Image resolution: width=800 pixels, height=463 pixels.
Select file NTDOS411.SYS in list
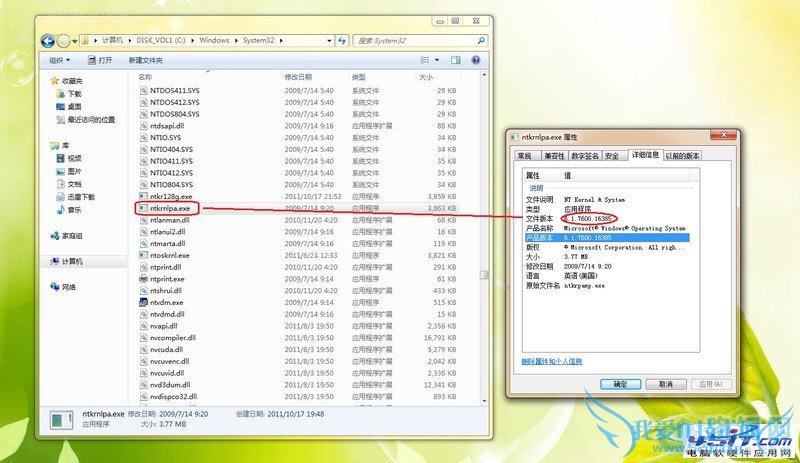(174, 90)
